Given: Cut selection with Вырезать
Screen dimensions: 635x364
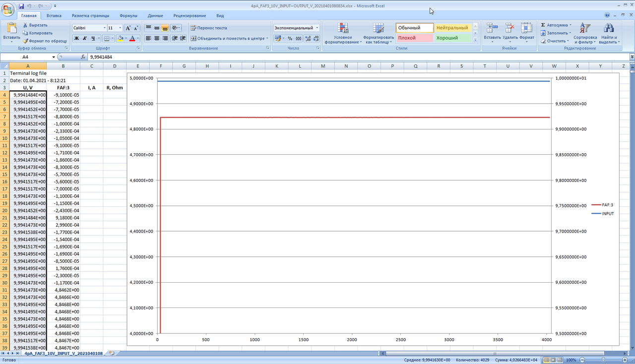Looking at the screenshot, I should pos(35,25).
